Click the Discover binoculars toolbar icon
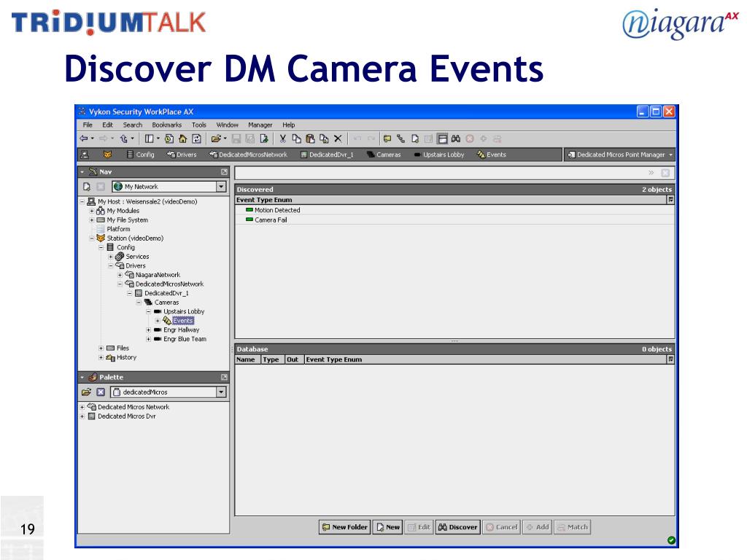 [x=456, y=139]
